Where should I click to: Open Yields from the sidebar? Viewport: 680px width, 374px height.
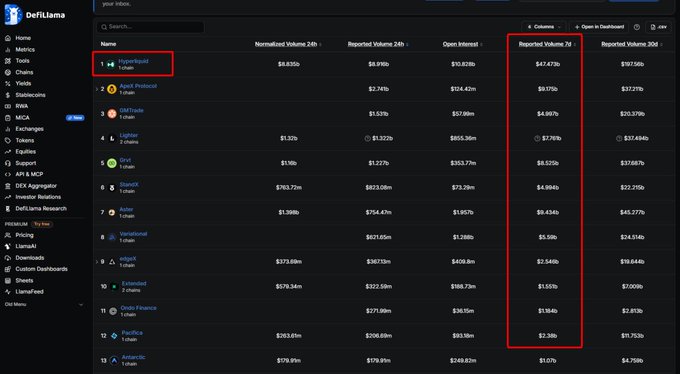pos(23,83)
